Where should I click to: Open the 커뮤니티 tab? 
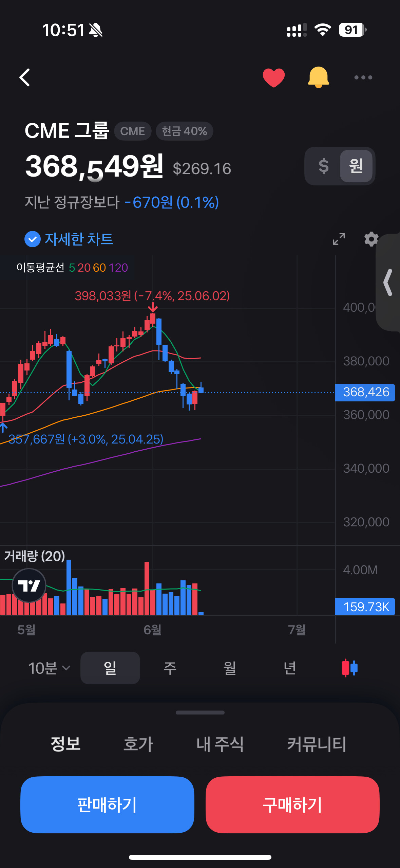click(317, 744)
